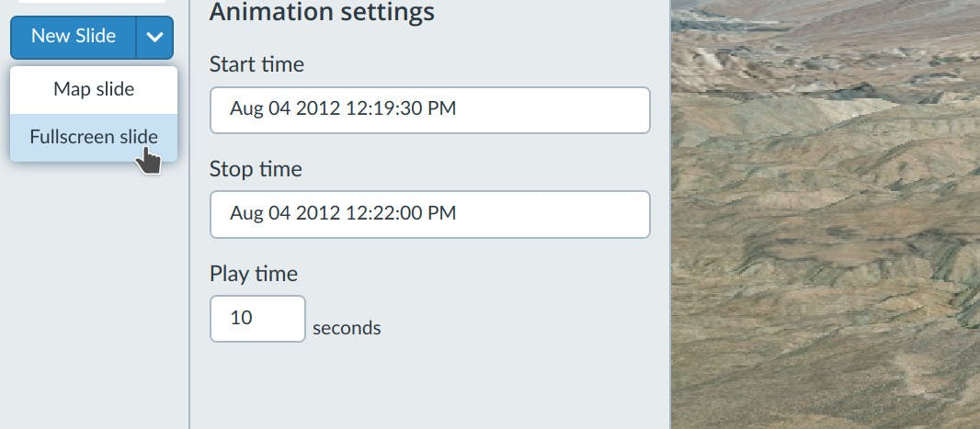Toggle the New Slide dropdown chevron
The height and width of the screenshot is (429, 980).
click(154, 38)
